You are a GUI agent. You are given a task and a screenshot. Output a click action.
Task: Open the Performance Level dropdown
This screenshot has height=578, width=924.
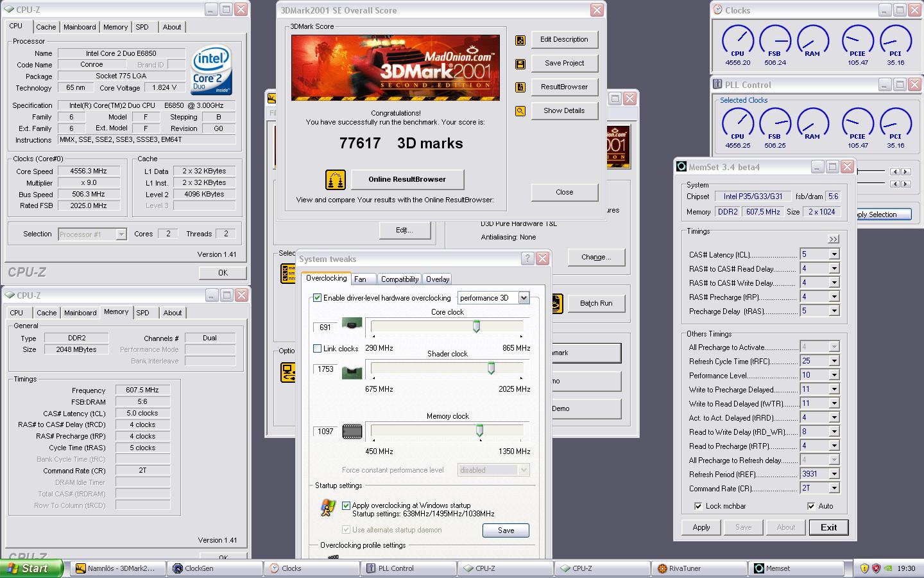(834, 375)
